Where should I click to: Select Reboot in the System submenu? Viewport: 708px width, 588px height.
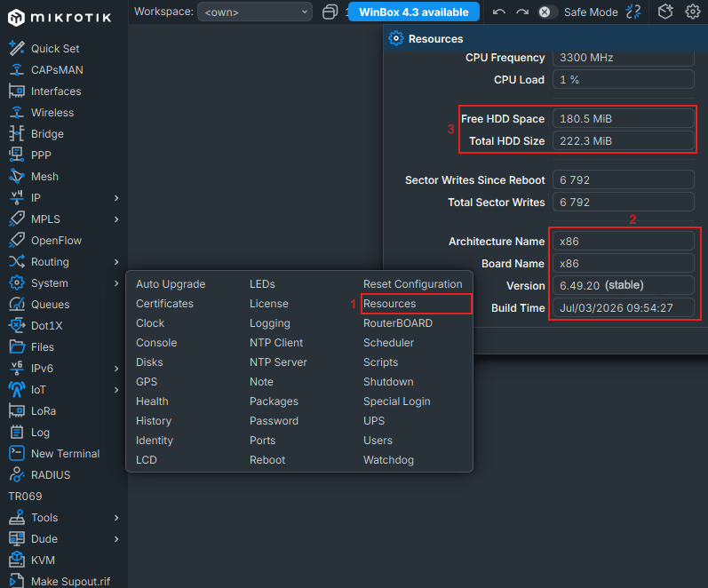(267, 460)
